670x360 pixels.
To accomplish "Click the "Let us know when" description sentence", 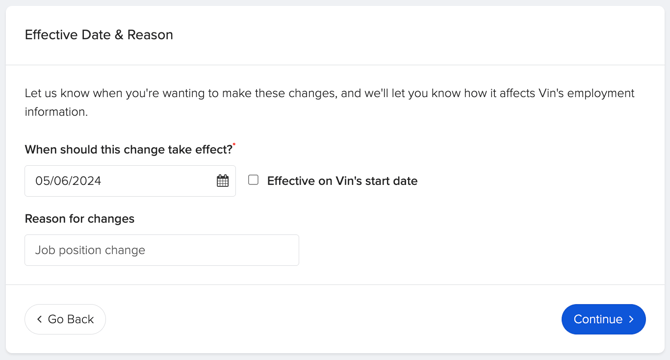I will point(329,102).
